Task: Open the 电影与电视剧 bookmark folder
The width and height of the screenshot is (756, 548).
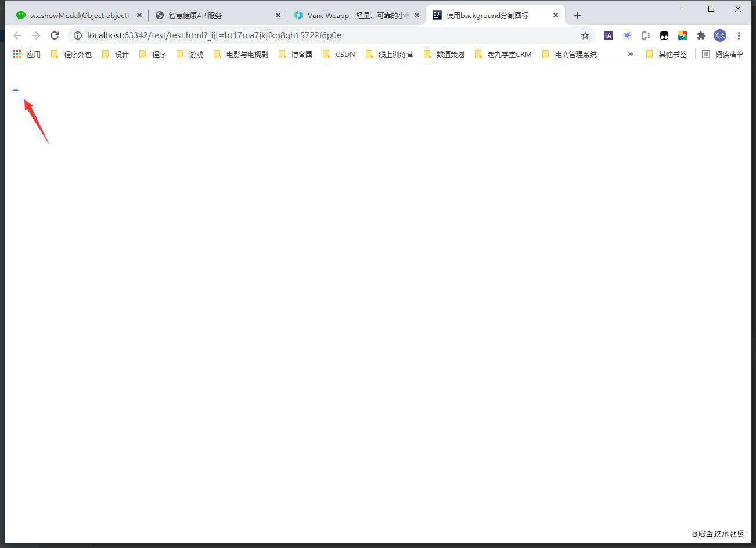Action: [241, 54]
